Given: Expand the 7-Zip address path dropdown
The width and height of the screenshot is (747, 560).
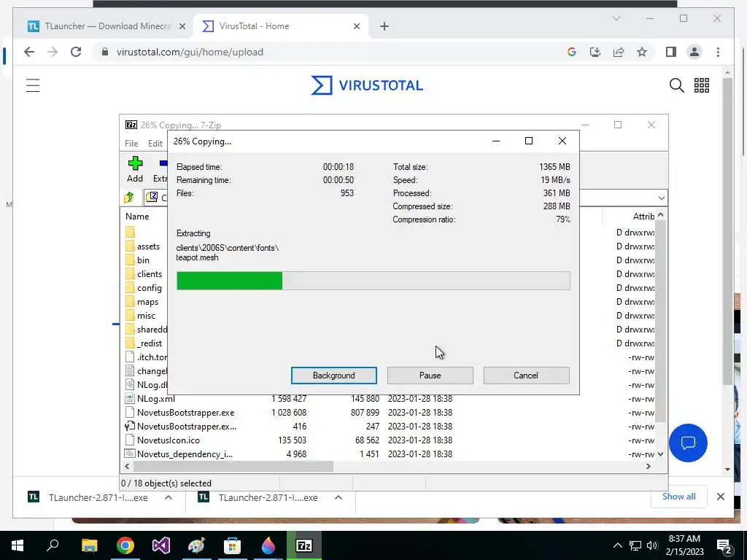Looking at the screenshot, I should coord(661,198).
